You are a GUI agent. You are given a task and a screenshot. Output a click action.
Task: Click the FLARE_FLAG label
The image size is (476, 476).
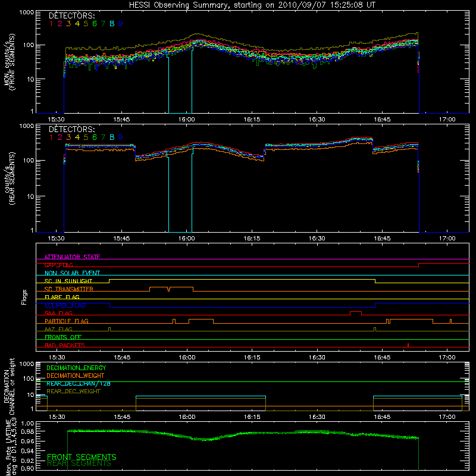pyautogui.click(x=62, y=297)
